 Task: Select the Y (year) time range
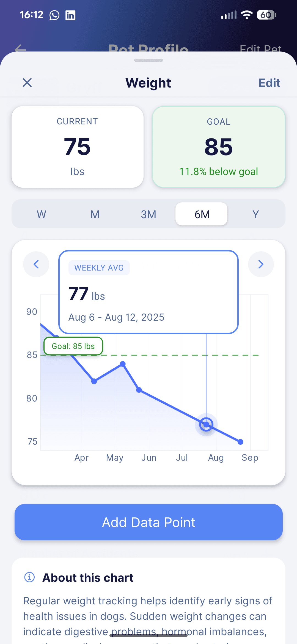[x=256, y=214]
